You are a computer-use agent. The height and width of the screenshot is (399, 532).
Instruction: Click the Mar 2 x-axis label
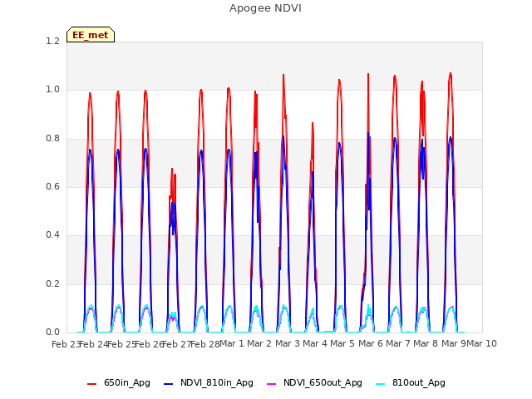259,343
